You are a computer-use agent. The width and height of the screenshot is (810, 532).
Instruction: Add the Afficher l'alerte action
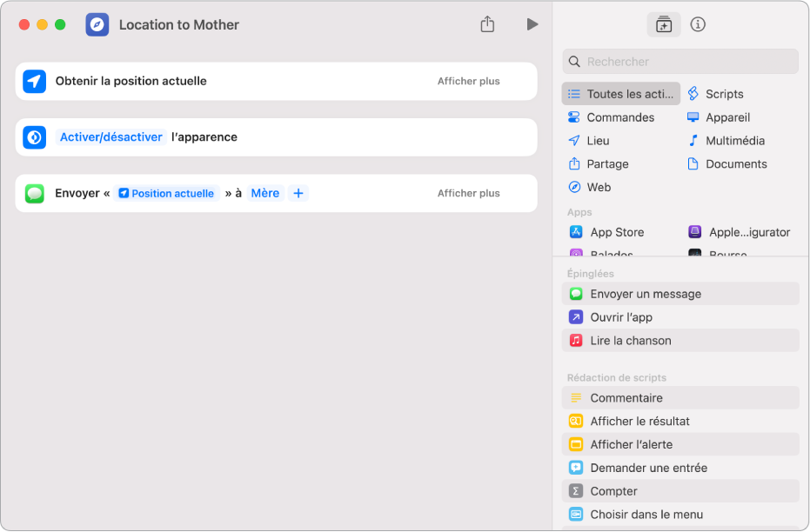[680, 444]
